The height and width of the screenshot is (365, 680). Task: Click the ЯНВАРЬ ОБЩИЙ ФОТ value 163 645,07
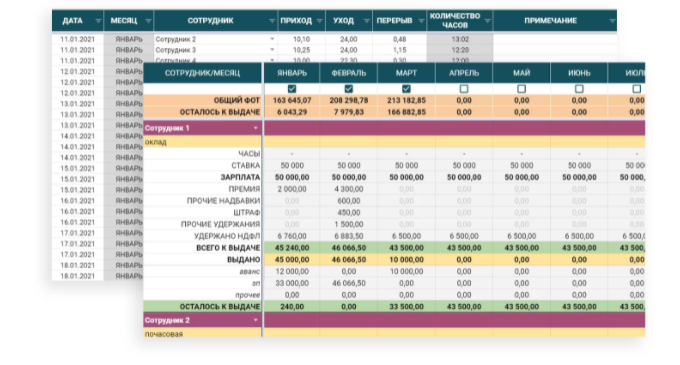(292, 100)
